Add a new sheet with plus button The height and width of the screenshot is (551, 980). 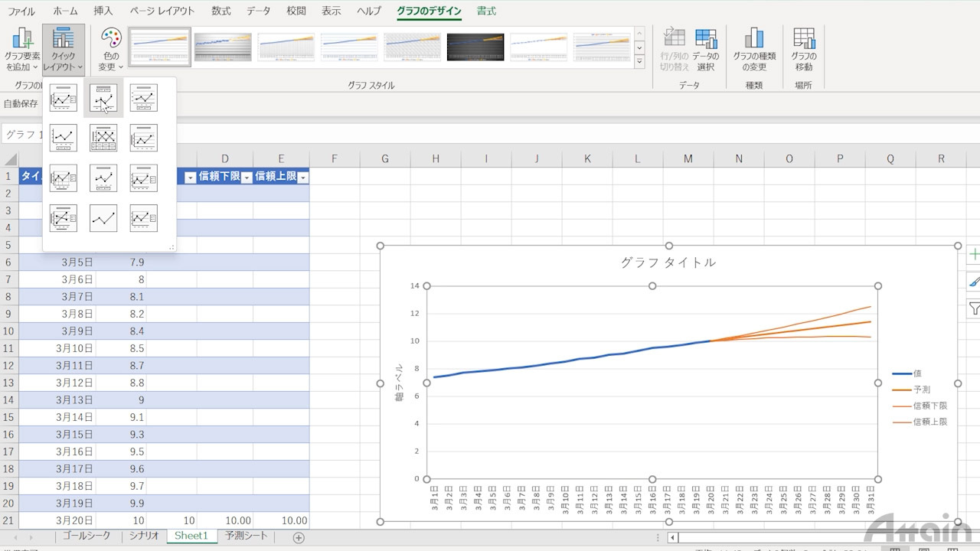(x=299, y=537)
